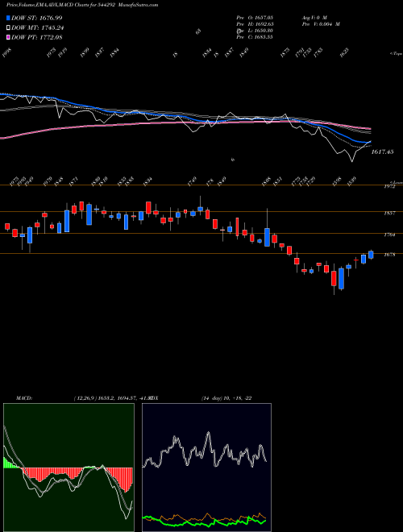This screenshot has width=403, height=532.
Task: Click the blue DOW ST legend swatch
Action: click(8, 18)
